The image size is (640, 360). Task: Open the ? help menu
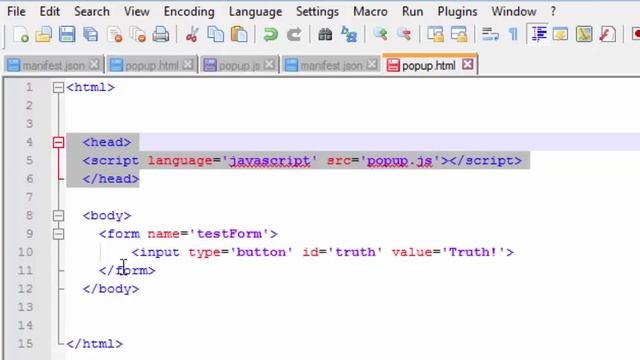[553, 11]
